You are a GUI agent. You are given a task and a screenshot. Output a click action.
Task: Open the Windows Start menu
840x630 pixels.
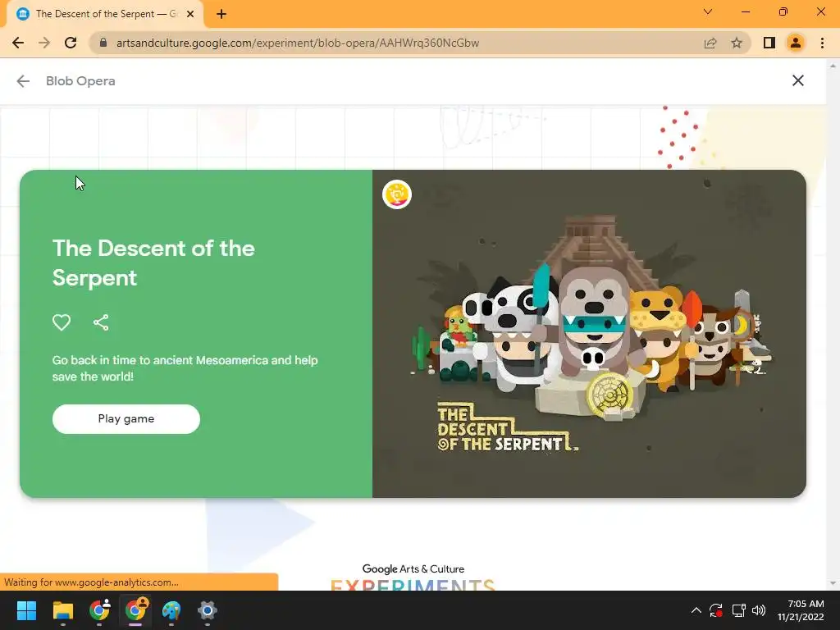tap(26, 610)
